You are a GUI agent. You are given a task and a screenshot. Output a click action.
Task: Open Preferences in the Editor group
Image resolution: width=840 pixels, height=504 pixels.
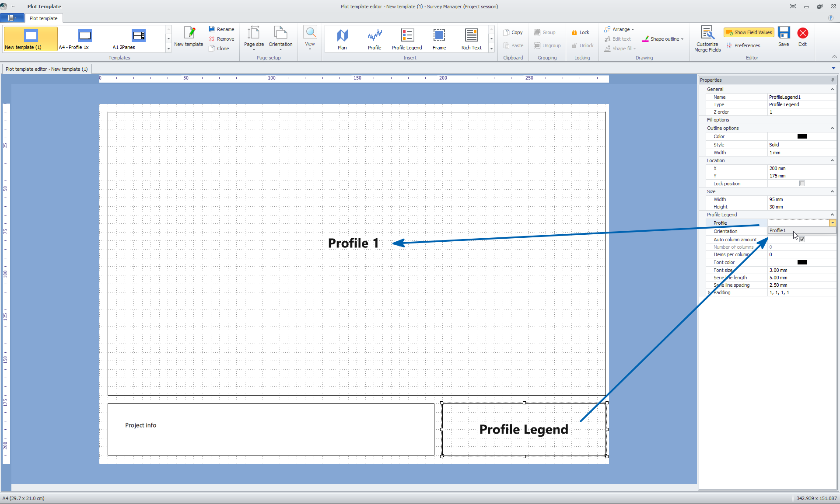(743, 45)
